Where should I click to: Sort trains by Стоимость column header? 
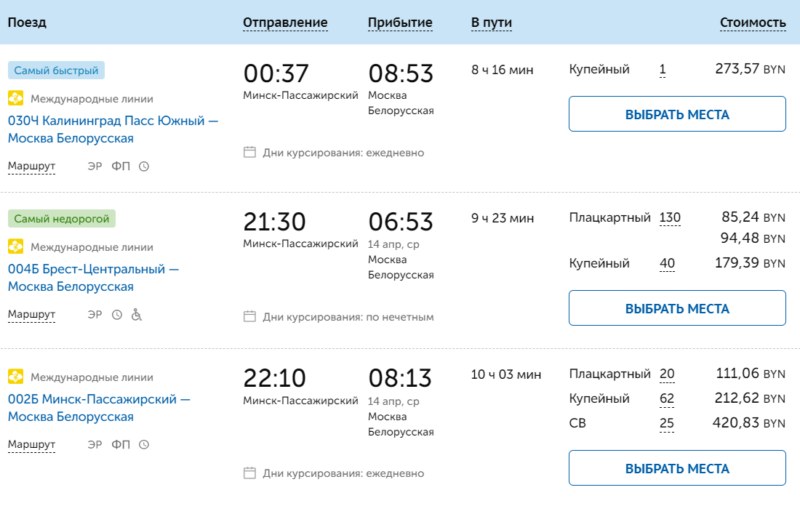752,22
